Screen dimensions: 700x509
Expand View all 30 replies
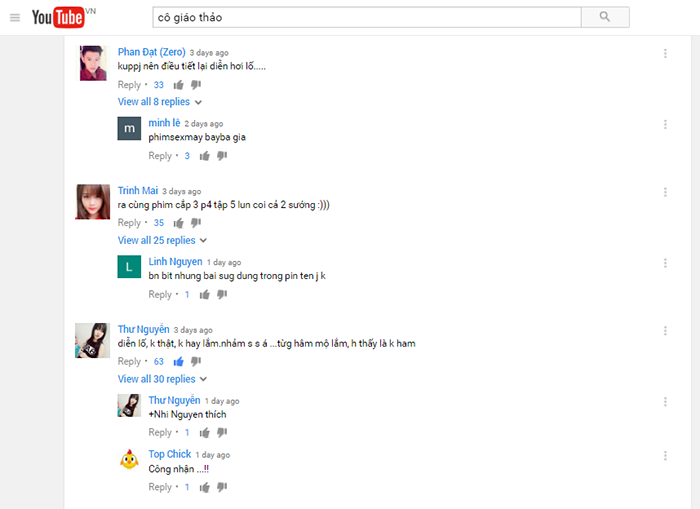tap(162, 379)
